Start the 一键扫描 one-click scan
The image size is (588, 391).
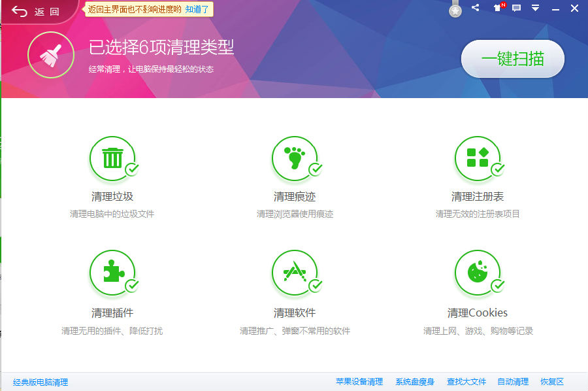[x=513, y=59]
